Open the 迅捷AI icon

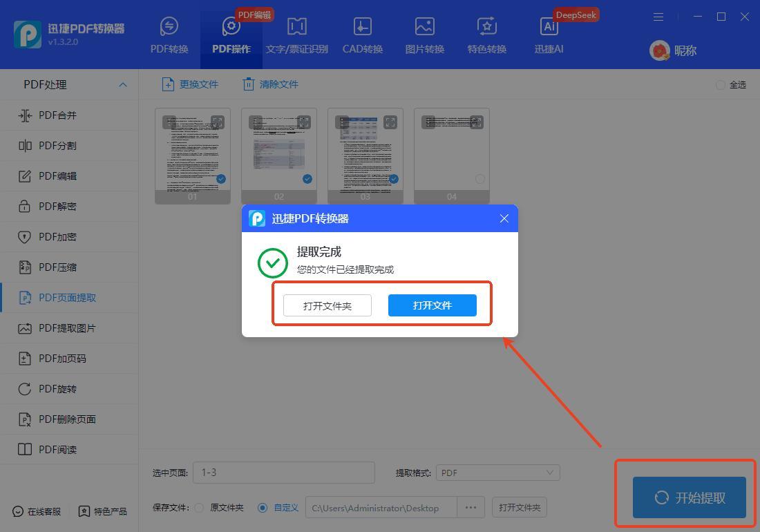(x=549, y=28)
